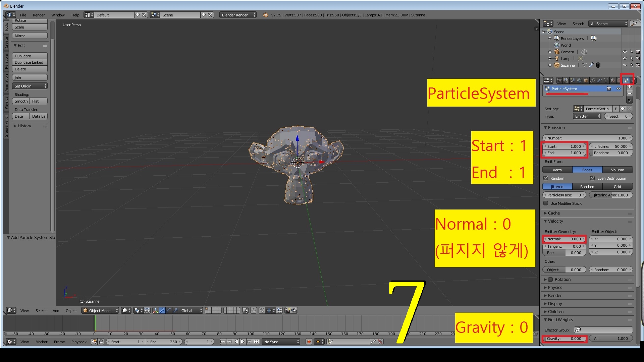
Task: Select the Verts emit-from button
Action: tap(557, 170)
